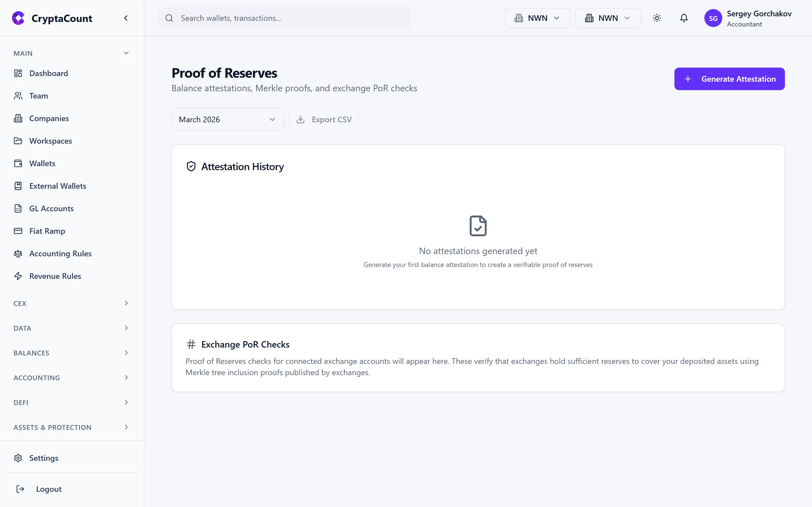Click the Export CSV button
812x507 pixels.
(x=324, y=119)
